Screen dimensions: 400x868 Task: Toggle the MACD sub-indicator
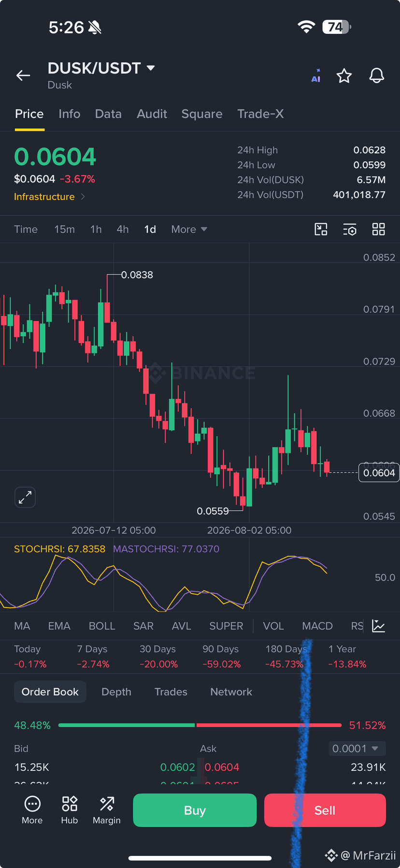click(317, 626)
